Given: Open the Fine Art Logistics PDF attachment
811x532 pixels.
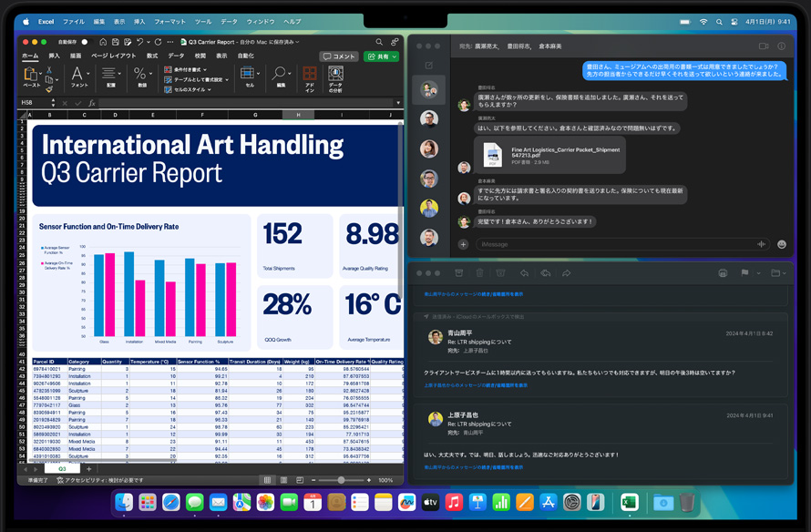Looking at the screenshot, I should click(549, 155).
